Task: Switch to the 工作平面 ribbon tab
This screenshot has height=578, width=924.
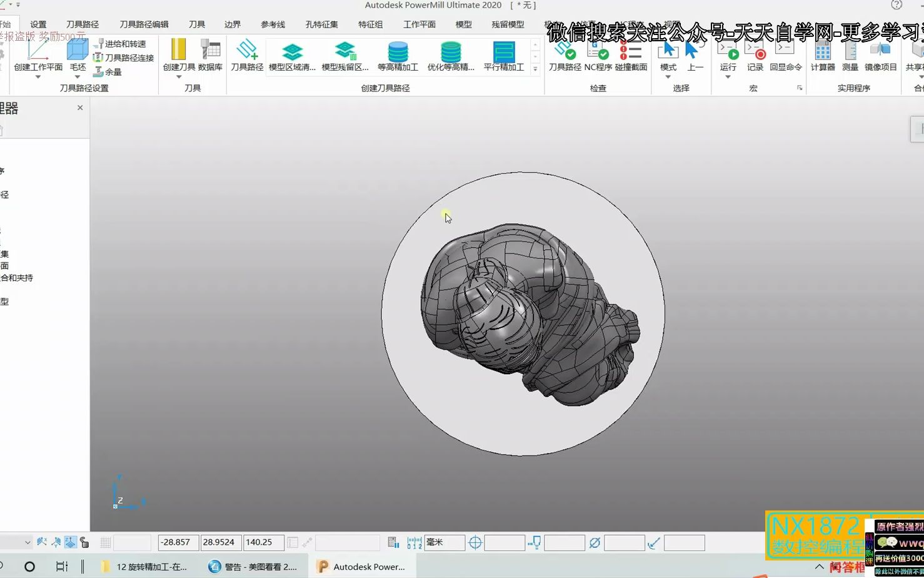Action: point(419,24)
